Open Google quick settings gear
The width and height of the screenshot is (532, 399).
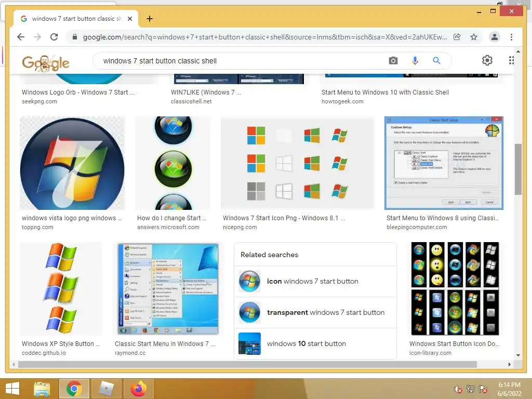click(x=487, y=60)
